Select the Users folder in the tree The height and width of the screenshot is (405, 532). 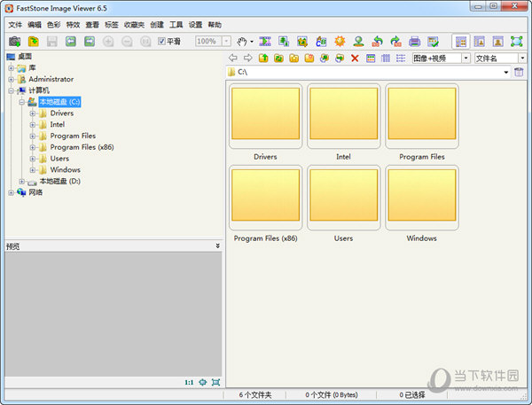point(59,159)
